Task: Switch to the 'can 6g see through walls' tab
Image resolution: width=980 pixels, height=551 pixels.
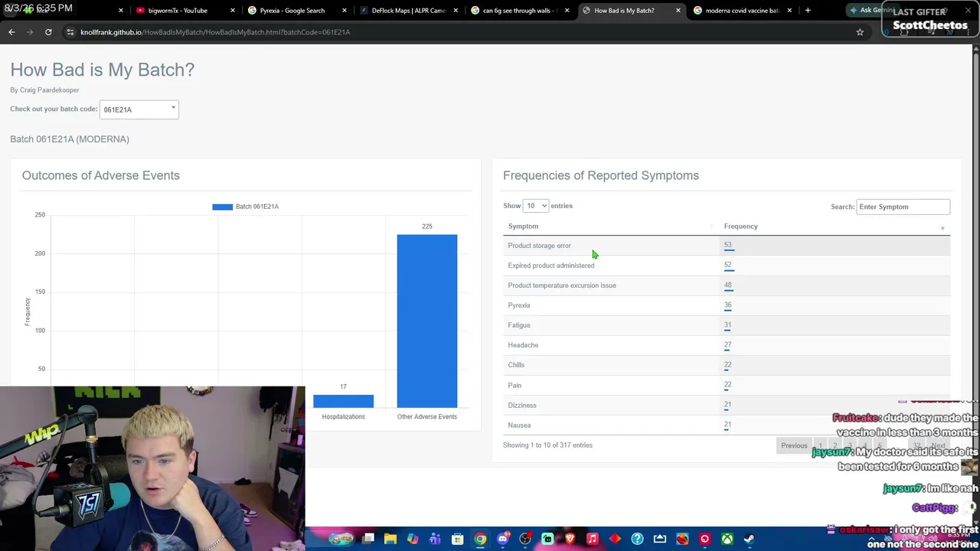Action: [x=521, y=11]
